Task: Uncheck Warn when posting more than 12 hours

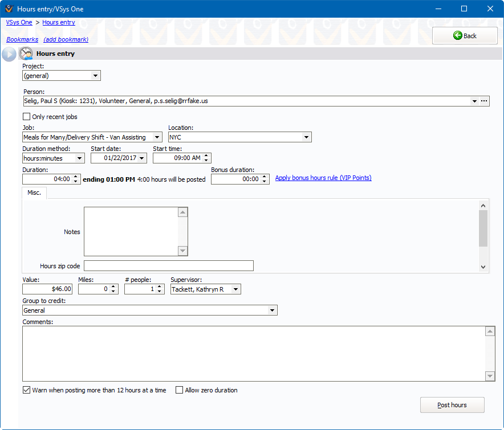Action: tap(27, 390)
